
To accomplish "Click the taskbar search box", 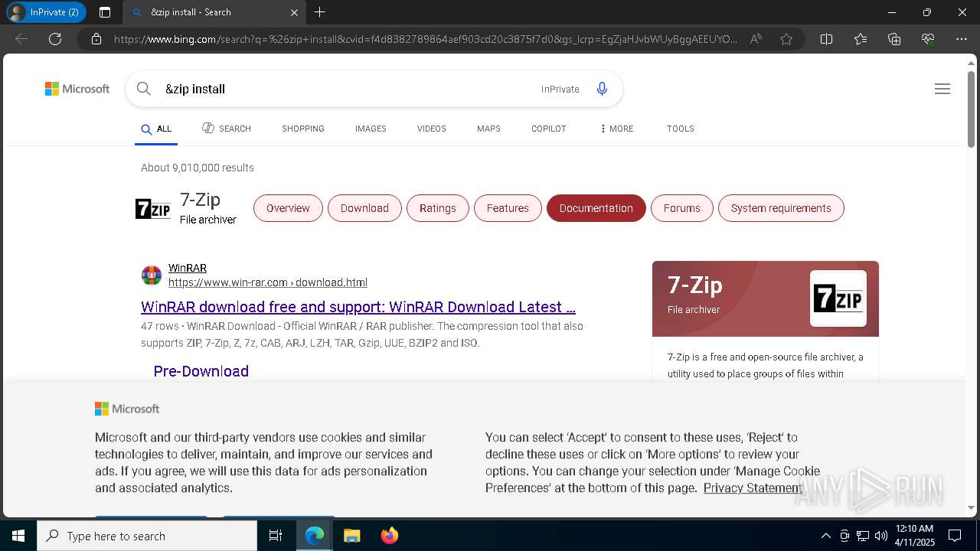I will pyautogui.click(x=147, y=536).
